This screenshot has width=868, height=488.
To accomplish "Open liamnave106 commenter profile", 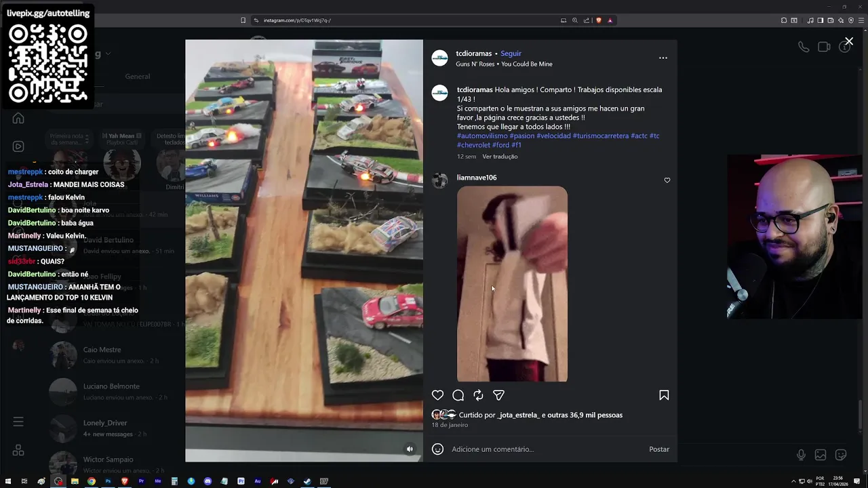I will 477,178.
